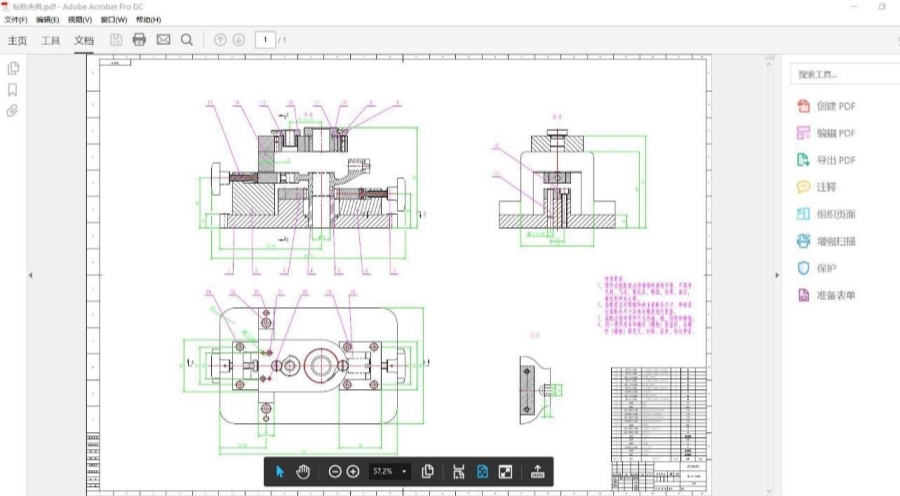This screenshot has height=496, width=900.
Task: Open the attachments paperclip panel
Action: point(12,111)
